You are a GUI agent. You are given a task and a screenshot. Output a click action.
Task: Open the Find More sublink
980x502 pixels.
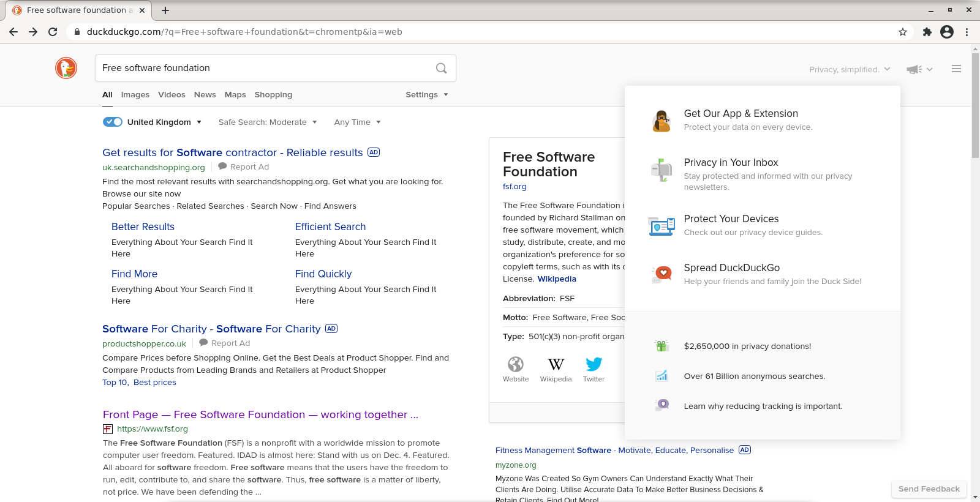coord(134,274)
